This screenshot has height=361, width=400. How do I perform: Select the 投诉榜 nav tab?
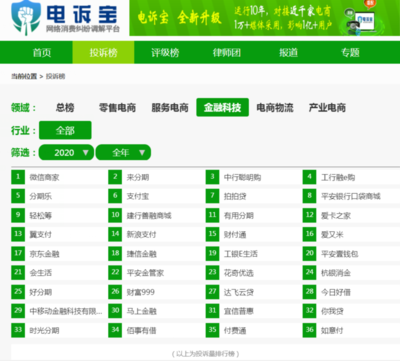[x=103, y=52]
